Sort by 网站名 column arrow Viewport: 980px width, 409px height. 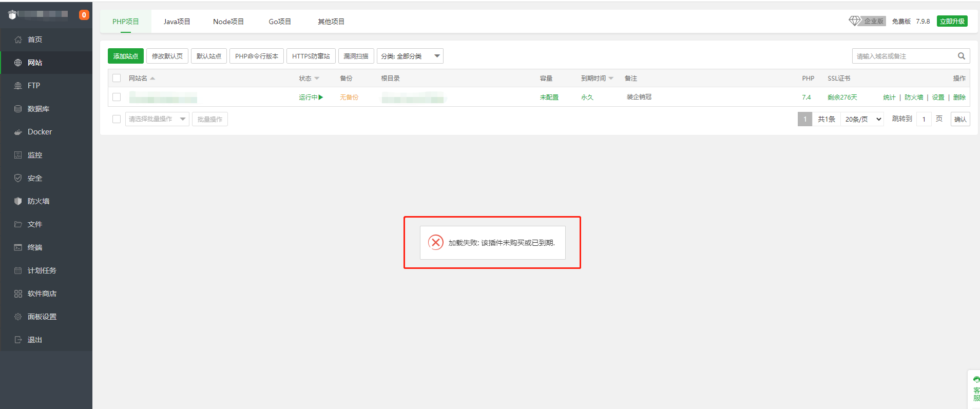pos(152,79)
